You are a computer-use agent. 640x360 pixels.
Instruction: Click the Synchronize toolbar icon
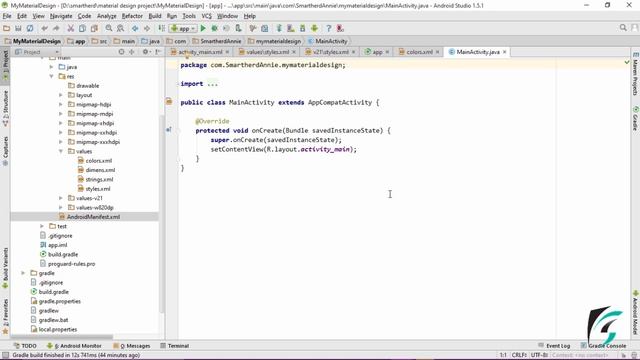(x=30, y=28)
